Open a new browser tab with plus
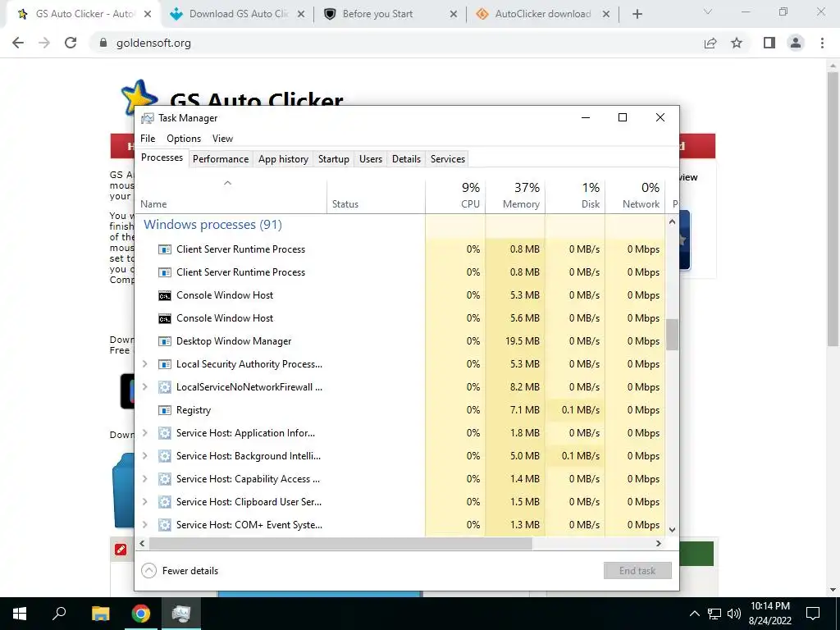This screenshot has width=840, height=630. click(637, 14)
